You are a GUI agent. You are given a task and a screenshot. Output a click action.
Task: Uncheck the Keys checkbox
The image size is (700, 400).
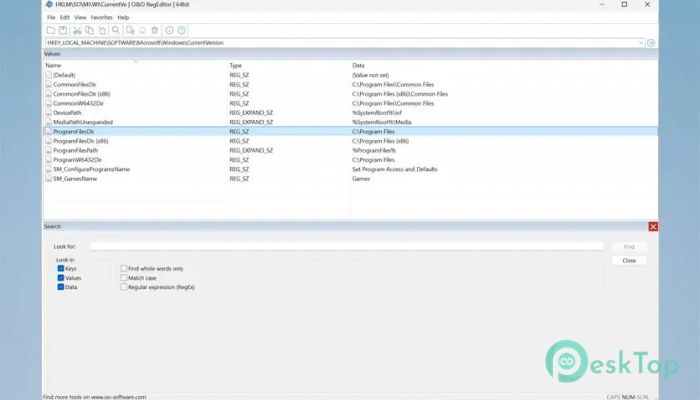[x=61, y=268]
